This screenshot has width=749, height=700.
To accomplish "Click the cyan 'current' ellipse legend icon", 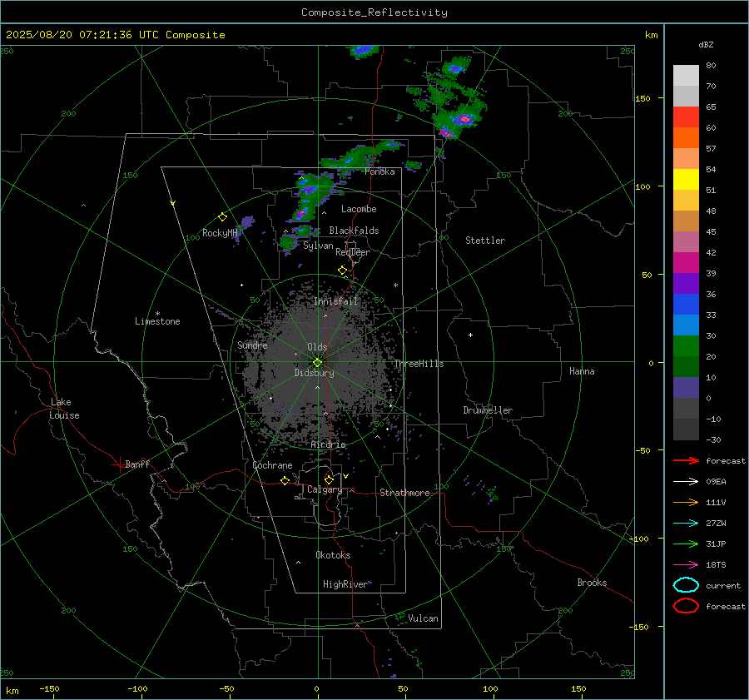I will pyautogui.click(x=686, y=585).
